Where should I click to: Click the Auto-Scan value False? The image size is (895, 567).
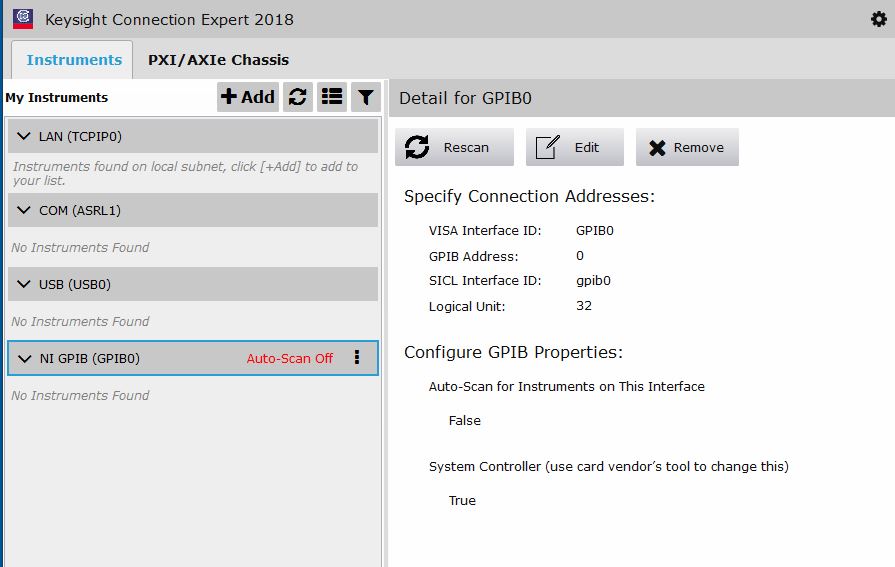pyautogui.click(x=465, y=420)
